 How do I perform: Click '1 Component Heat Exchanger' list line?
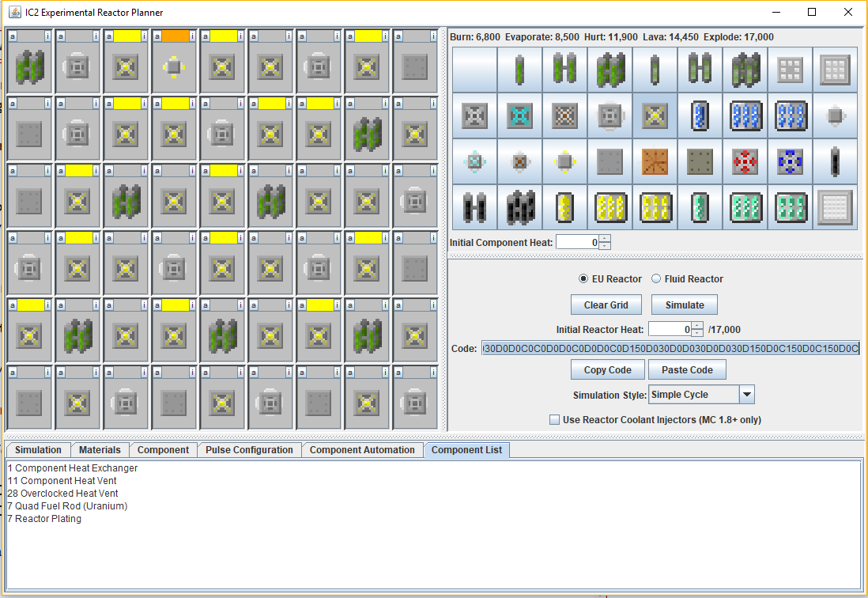click(x=73, y=468)
